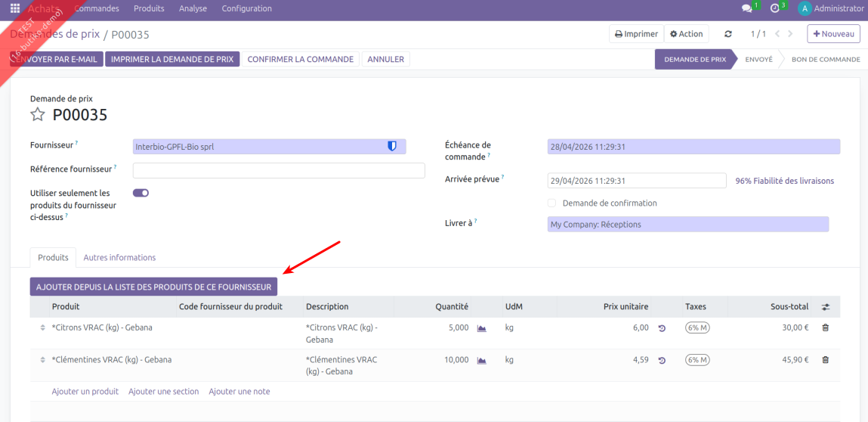Open the apps grid menu icon

15,9
